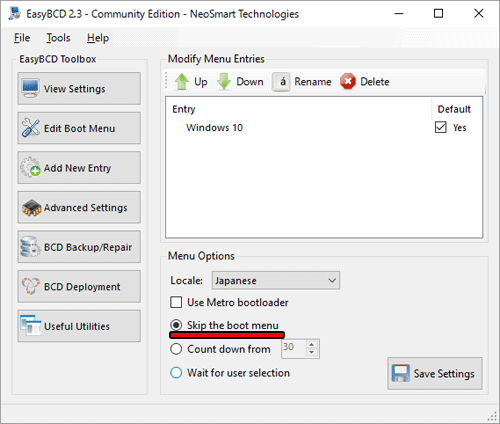Click the Up toolbar label
The height and width of the screenshot is (424, 500).
[x=201, y=82]
